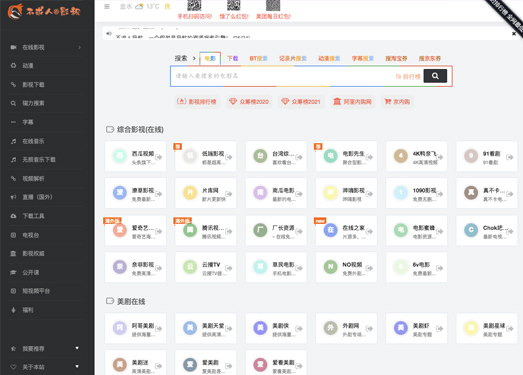Click the 片 circle icon of 片库网
Image resolution: width=523 pixels, height=375 pixels.
coord(190,193)
